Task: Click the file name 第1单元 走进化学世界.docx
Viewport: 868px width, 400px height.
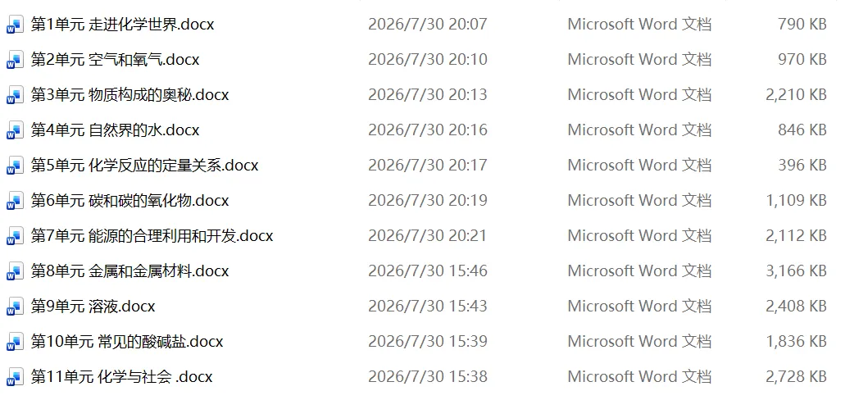Action: tap(122, 25)
